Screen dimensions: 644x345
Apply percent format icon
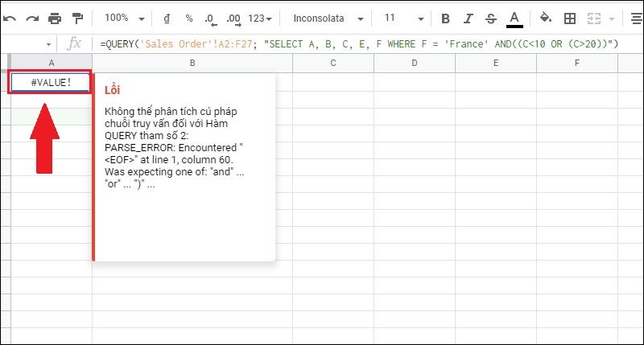(x=189, y=18)
